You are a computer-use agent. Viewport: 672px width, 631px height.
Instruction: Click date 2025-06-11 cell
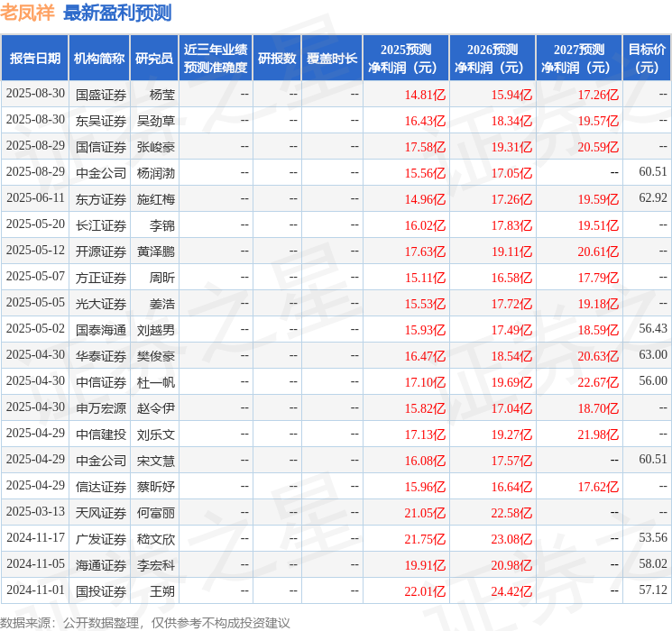pyautogui.click(x=35, y=198)
